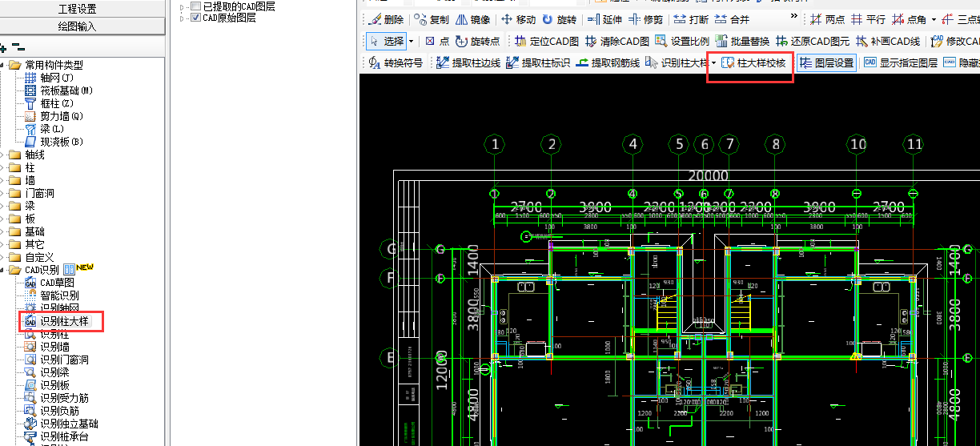The width and height of the screenshot is (980, 446).
Task: Click 定位CAD图 toolbar button
Action: tap(547, 41)
